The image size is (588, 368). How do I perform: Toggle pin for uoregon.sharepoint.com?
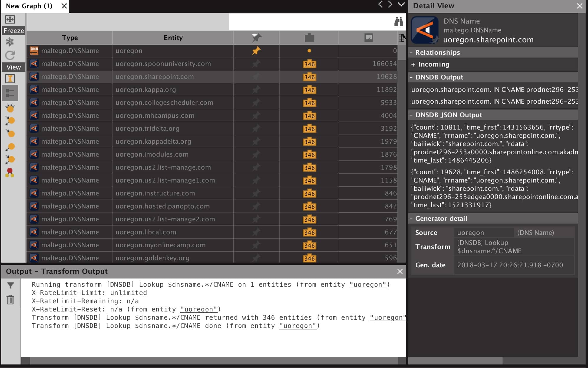[x=256, y=77]
